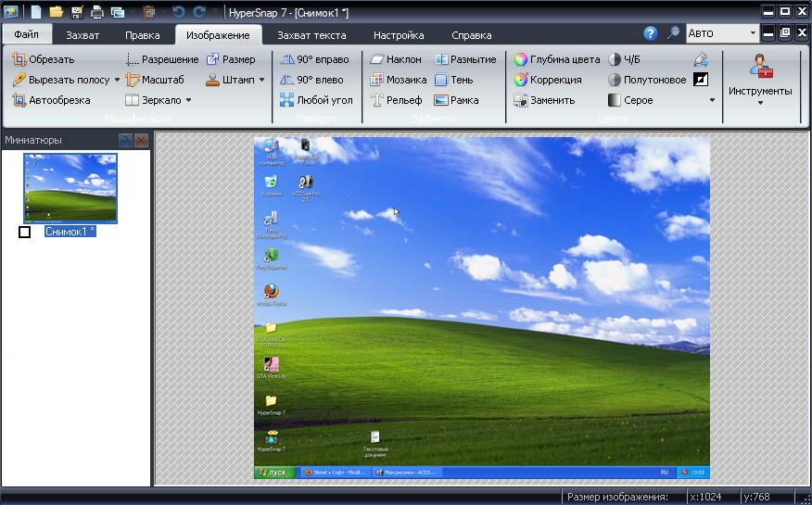Switch to the Захват текста tab

click(311, 35)
